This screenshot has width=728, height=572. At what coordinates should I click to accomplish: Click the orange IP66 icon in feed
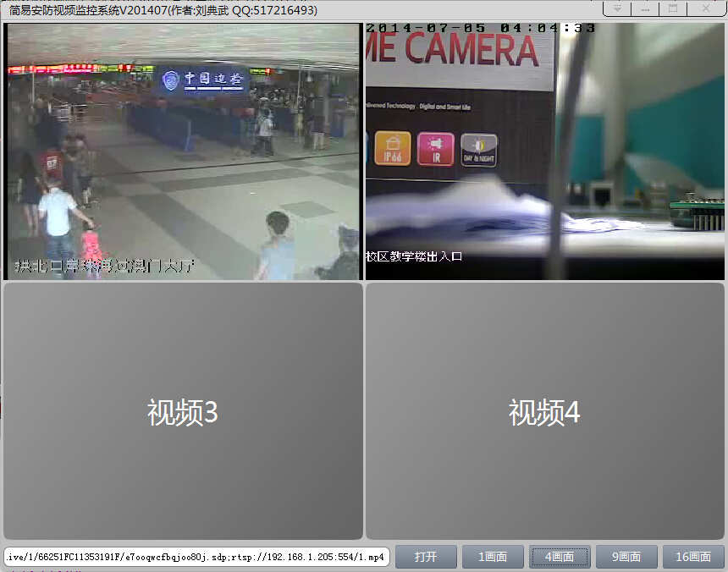point(392,148)
